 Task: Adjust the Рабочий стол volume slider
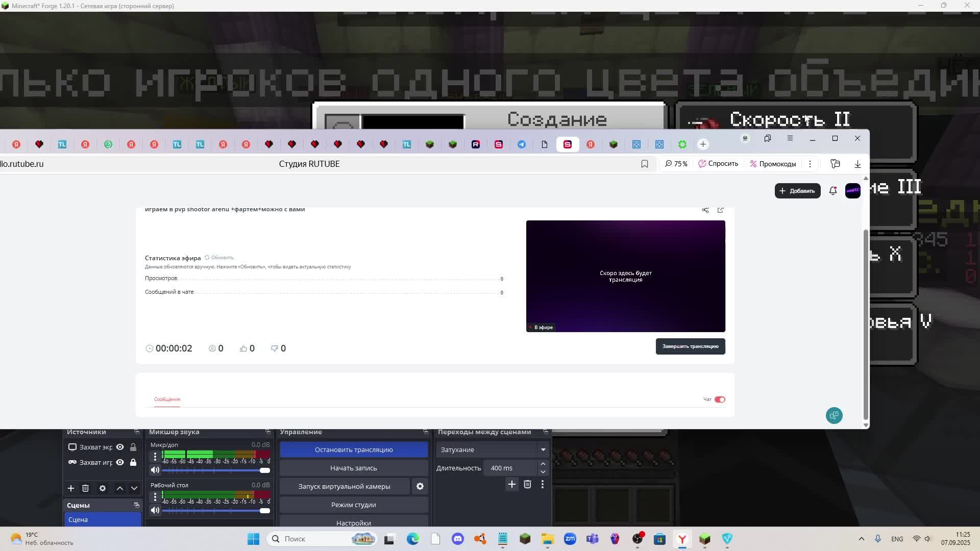pos(264,511)
